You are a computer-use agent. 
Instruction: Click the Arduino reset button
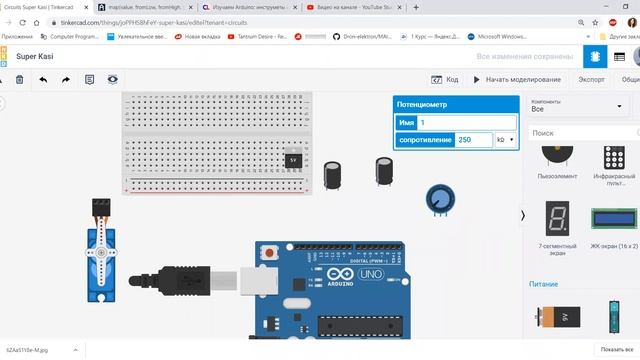pos(269,253)
